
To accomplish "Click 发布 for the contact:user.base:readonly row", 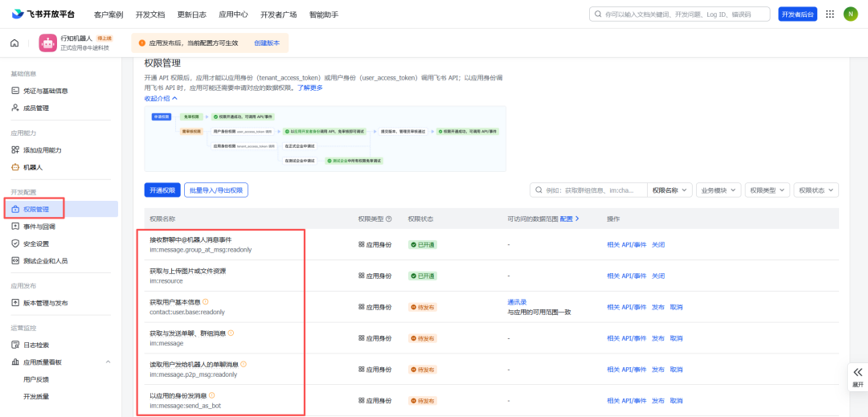I will point(657,307).
